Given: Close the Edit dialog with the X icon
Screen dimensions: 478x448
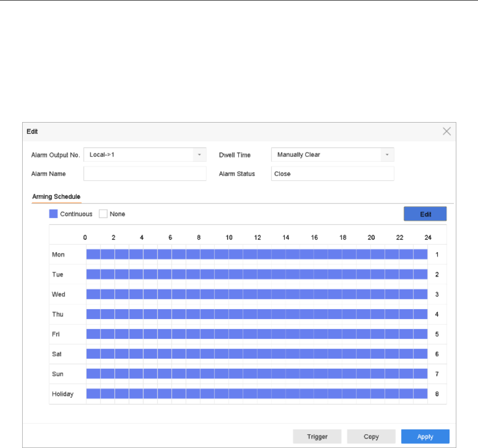Looking at the screenshot, I should click(x=446, y=131).
